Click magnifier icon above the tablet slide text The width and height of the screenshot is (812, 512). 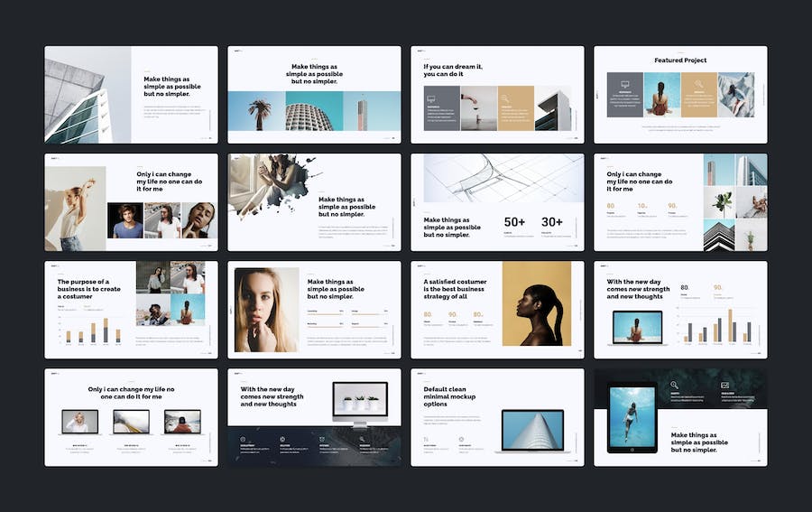pyautogui.click(x=673, y=386)
